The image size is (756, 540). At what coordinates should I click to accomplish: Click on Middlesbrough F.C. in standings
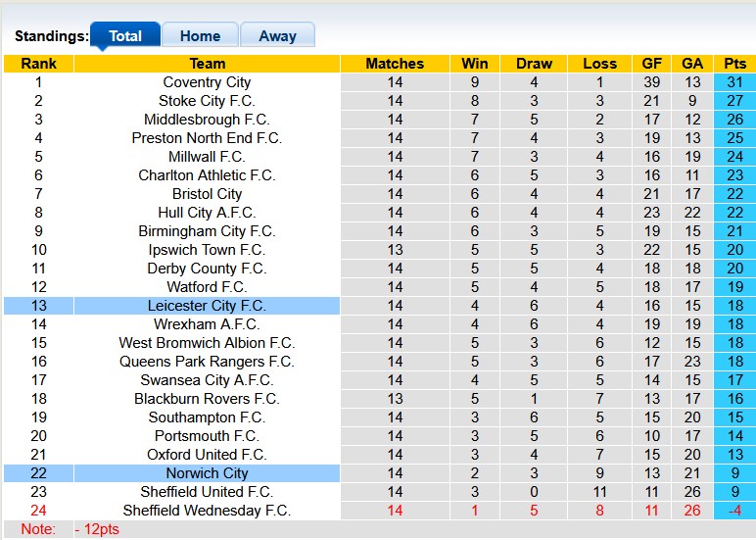[207, 120]
